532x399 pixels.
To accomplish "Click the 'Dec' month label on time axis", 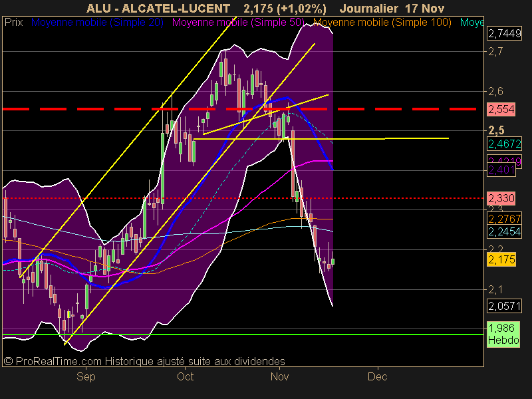I will pyautogui.click(x=378, y=376).
